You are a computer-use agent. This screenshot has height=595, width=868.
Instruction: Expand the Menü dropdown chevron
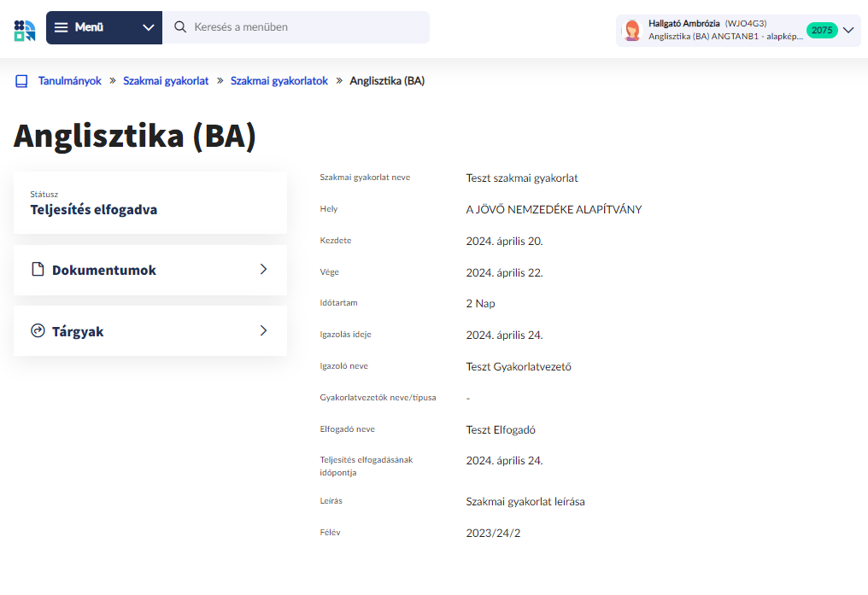[x=149, y=27]
